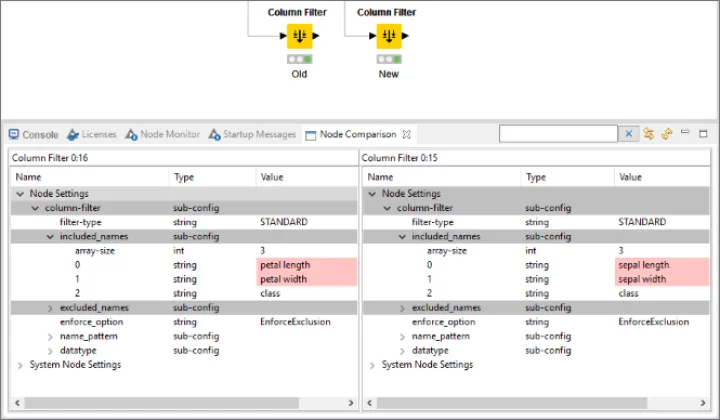The width and height of the screenshot is (720, 420).
Task: Click the Old node status traffic light
Action: tap(299, 60)
